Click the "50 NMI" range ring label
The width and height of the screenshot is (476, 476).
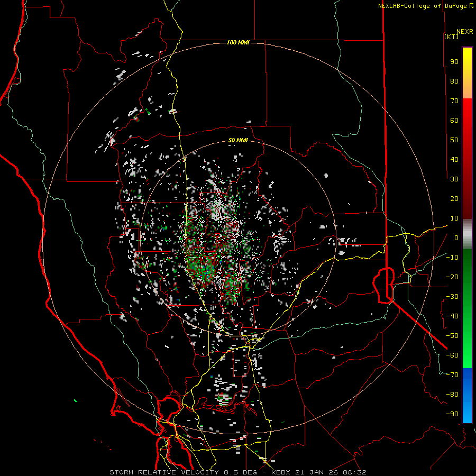point(239,140)
